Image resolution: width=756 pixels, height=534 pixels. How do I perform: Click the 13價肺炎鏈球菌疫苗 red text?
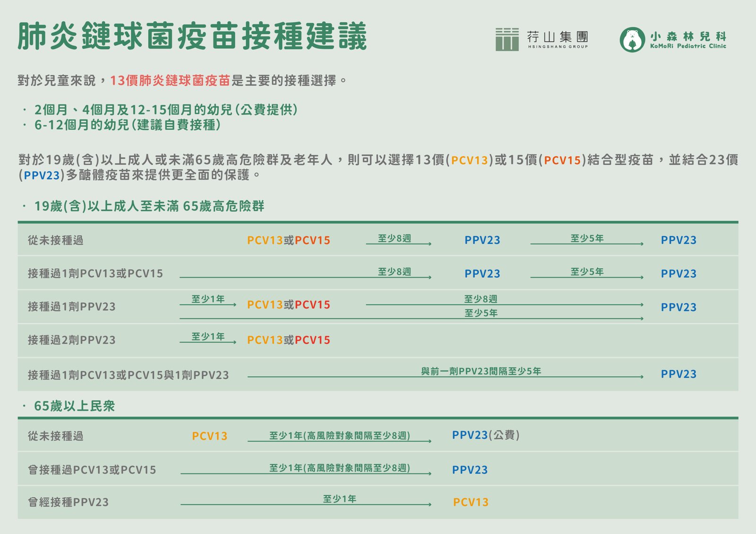170,79
